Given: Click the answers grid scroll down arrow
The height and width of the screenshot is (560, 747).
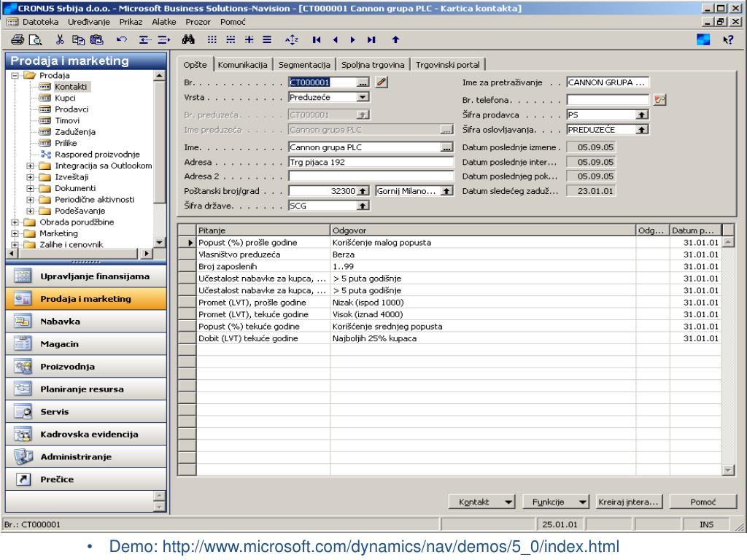Looking at the screenshot, I should 728,470.
